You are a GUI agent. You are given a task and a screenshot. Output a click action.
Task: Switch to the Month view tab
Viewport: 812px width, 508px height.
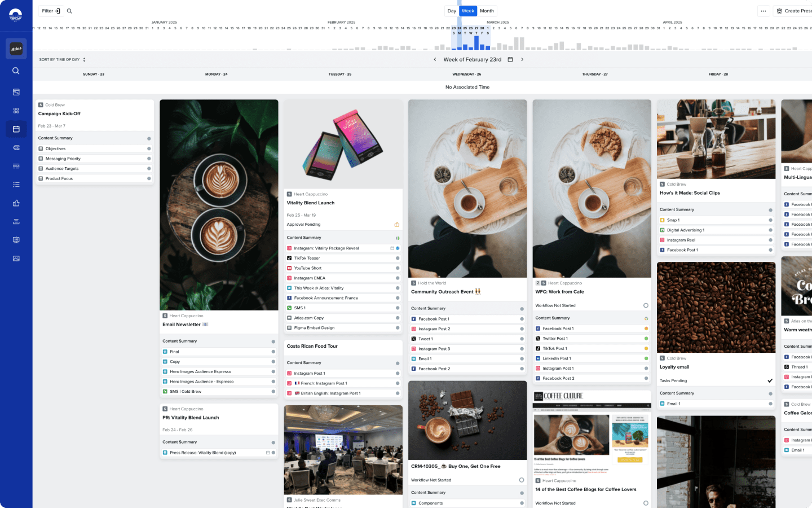(x=487, y=11)
